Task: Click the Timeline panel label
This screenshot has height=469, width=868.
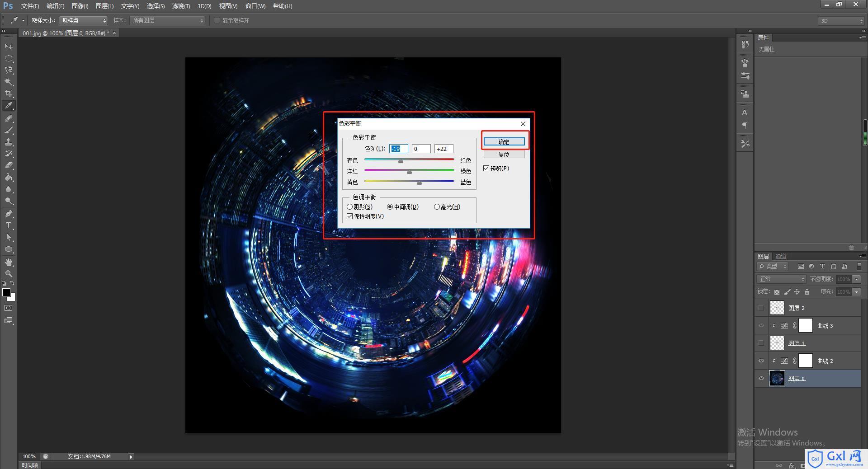Action: click(30, 465)
